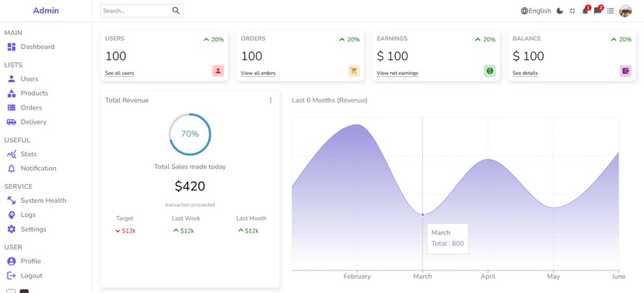Click the Stats chart icon in sidebar
644x293 pixels.
(x=12, y=155)
